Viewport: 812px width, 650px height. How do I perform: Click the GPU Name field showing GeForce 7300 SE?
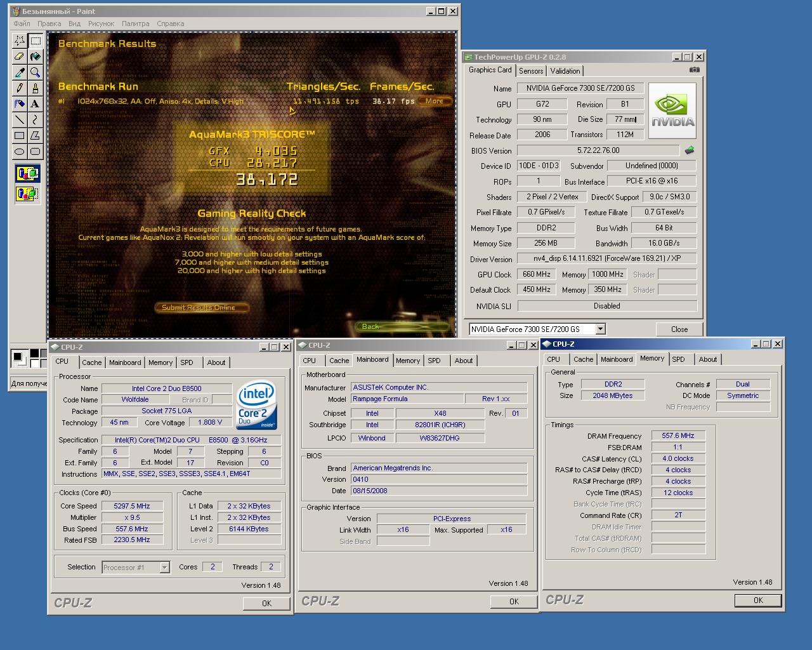pos(580,88)
